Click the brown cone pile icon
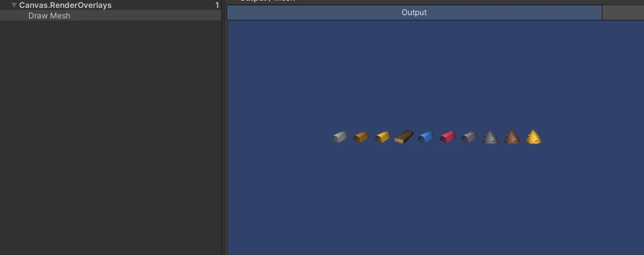Viewport: 644px width, 255px height. coord(512,137)
